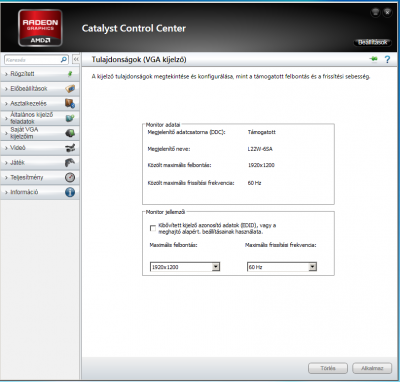
Task: Toggle the EDID extended display data checkbox
Action: 153,228
